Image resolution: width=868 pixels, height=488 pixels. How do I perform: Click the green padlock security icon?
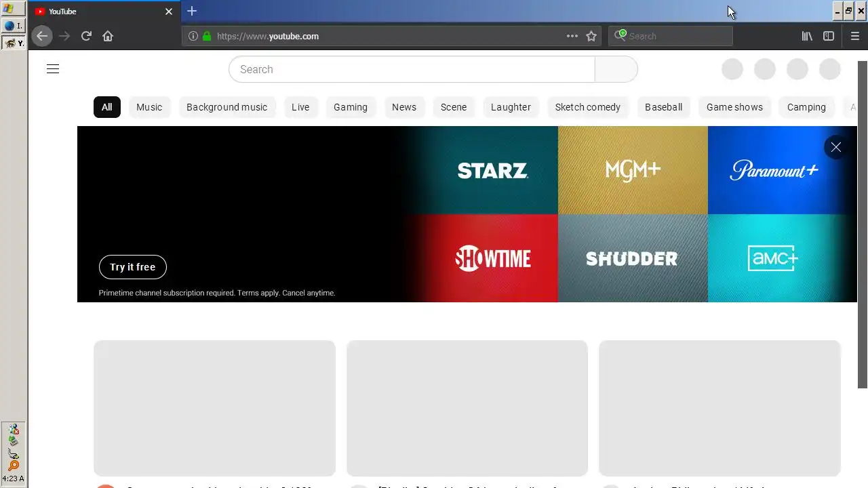click(207, 36)
